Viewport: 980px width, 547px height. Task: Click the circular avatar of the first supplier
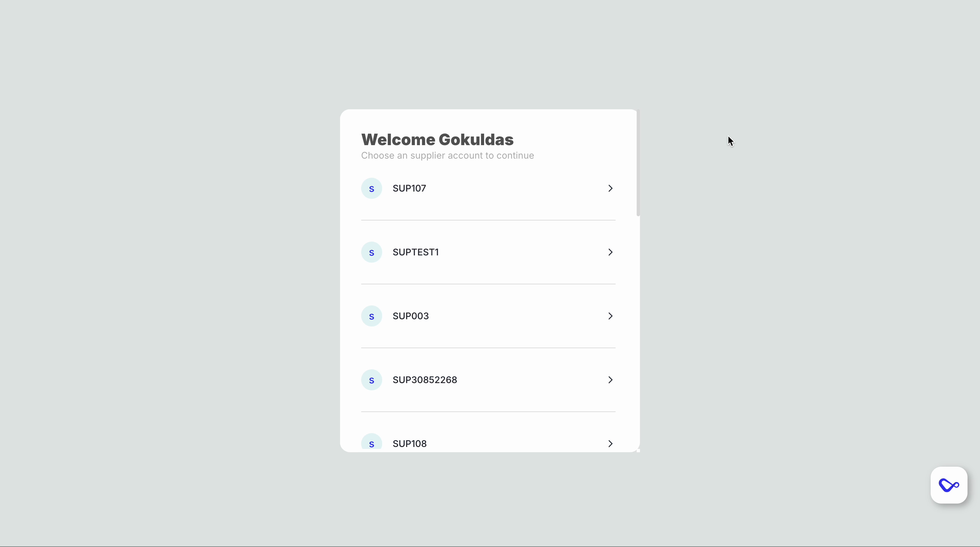point(372,188)
